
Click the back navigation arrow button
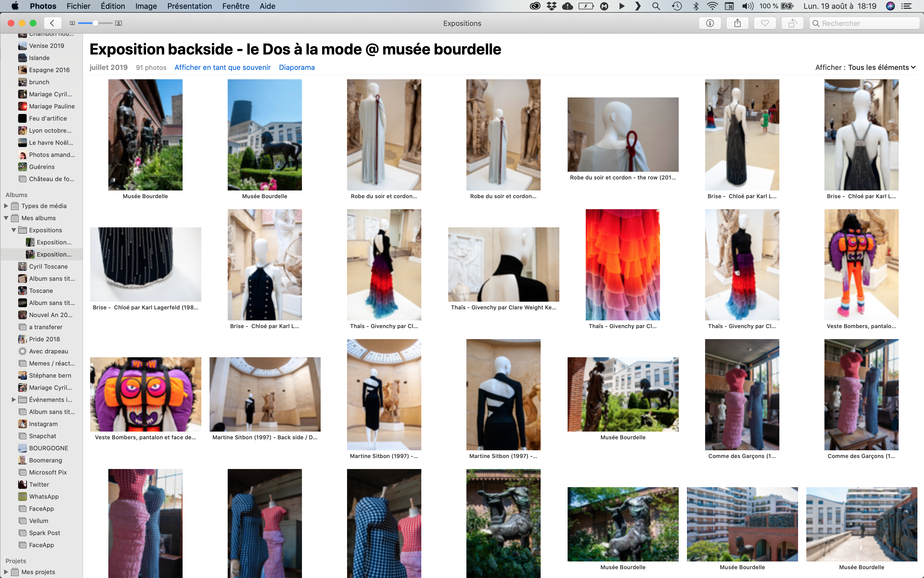(x=52, y=23)
